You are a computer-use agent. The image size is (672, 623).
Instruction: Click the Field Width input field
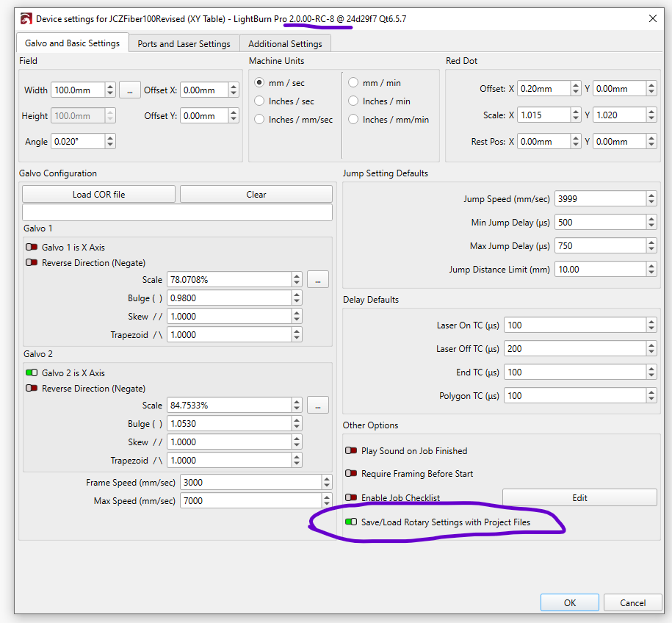(78, 90)
